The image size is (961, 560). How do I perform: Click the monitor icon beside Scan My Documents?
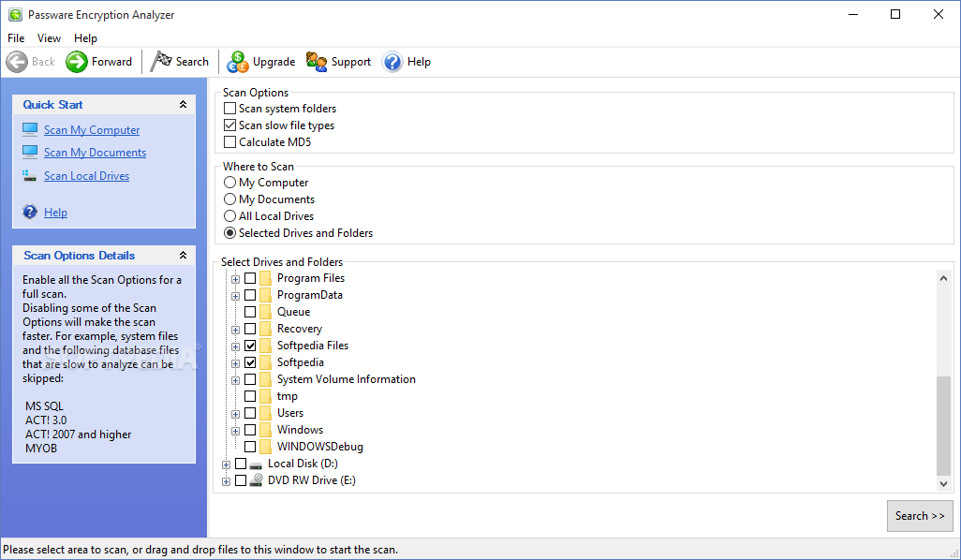pos(30,152)
